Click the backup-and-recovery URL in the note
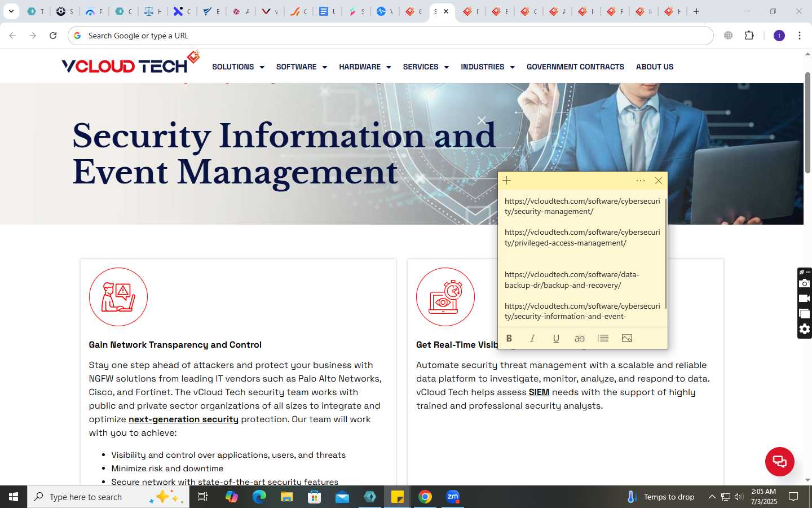 click(x=572, y=280)
